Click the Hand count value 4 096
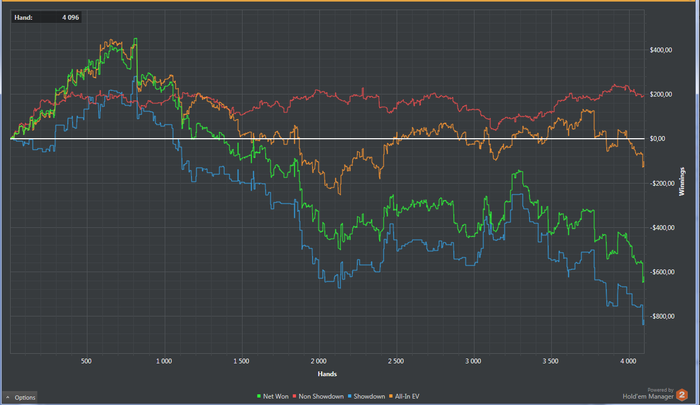Screen dimensions: 700x405 pos(70,17)
